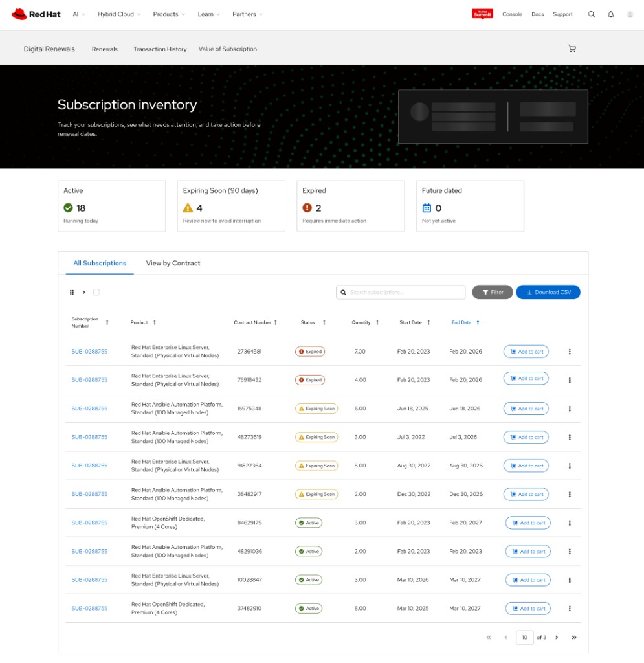Image resolution: width=644 pixels, height=663 pixels.
Task: Click Active badge for contract 84629175
Action: [x=309, y=523]
